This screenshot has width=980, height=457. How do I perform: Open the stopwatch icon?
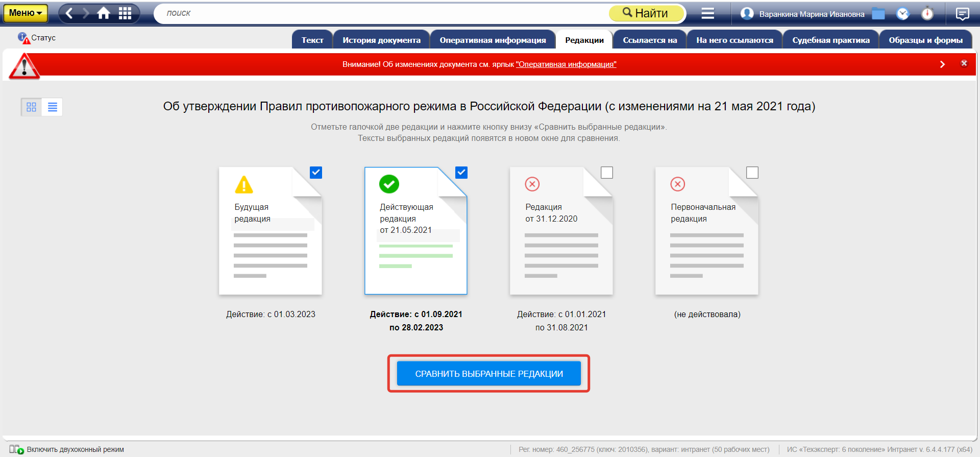[927, 13]
